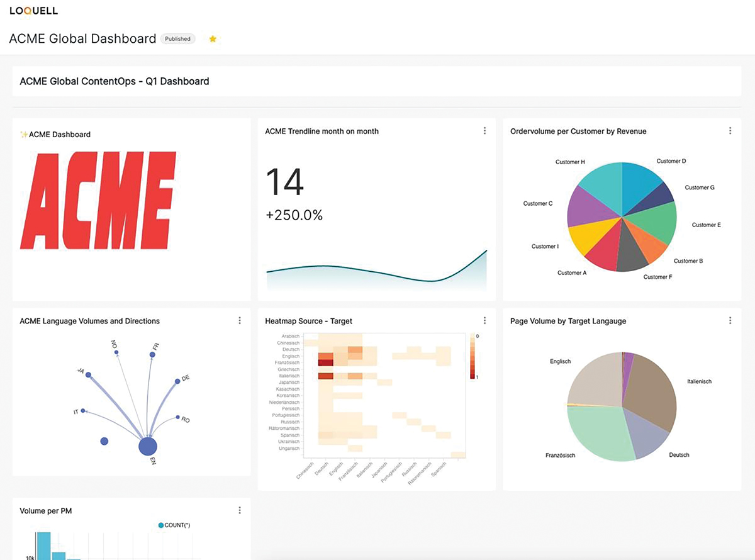Click the Loquell logo in header
The width and height of the screenshot is (755, 560).
(x=34, y=11)
